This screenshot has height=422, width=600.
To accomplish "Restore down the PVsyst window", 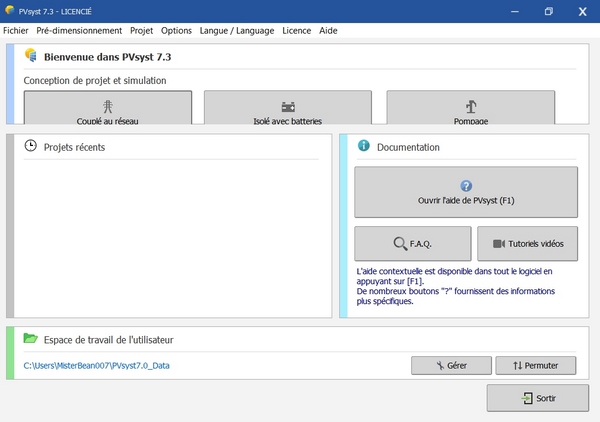I will (549, 11).
